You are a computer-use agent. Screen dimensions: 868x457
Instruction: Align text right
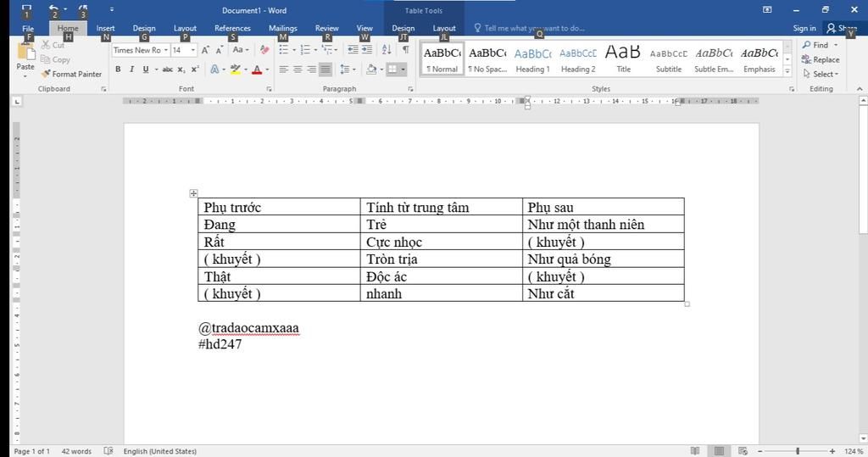point(312,70)
